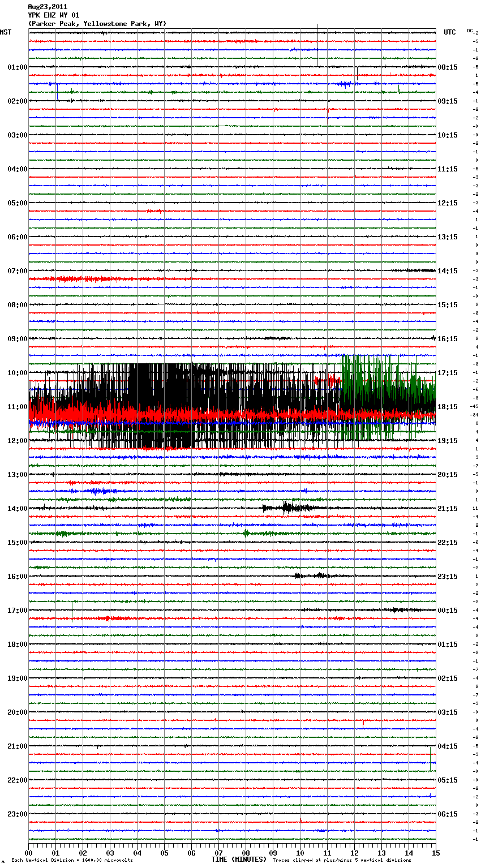Click the 11:15 UTC time label
This screenshot has width=481, height=868.
[448, 169]
